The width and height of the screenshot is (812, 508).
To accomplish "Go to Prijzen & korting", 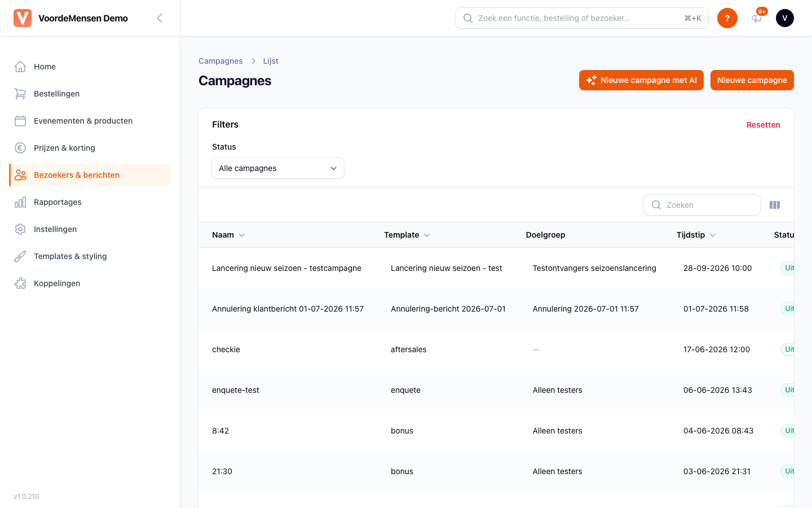I will coord(90,148).
